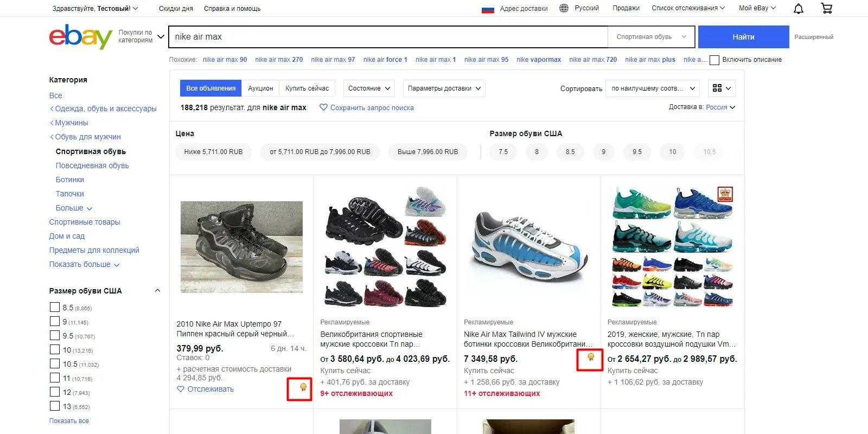The height and width of the screenshot is (434, 868).
Task: Click the search input with nike air max
Action: coord(388,37)
